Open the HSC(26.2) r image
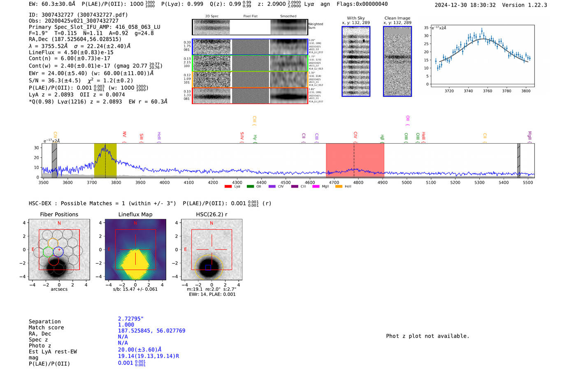Image resolution: width=576 pixels, height=392 pixels. point(211,250)
